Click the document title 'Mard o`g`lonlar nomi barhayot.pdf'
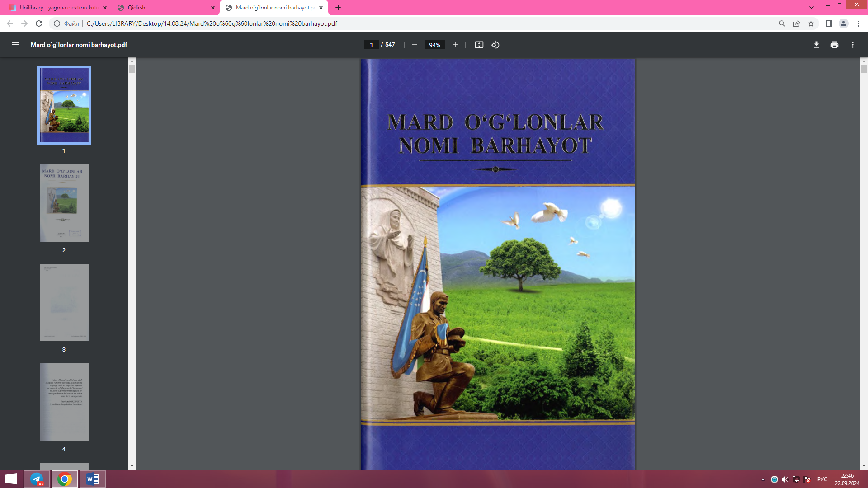 [x=79, y=45]
